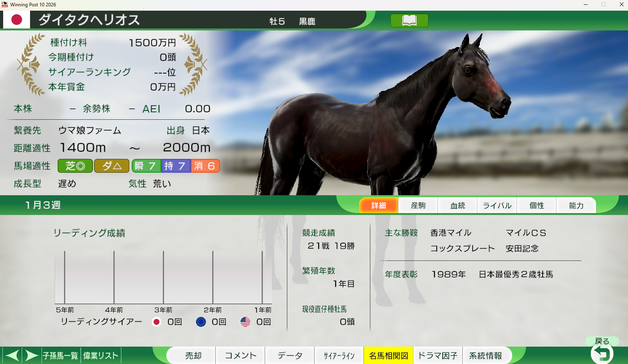Click the コメント button
Screen dimensions: 628x364
pyautogui.click(x=241, y=356)
